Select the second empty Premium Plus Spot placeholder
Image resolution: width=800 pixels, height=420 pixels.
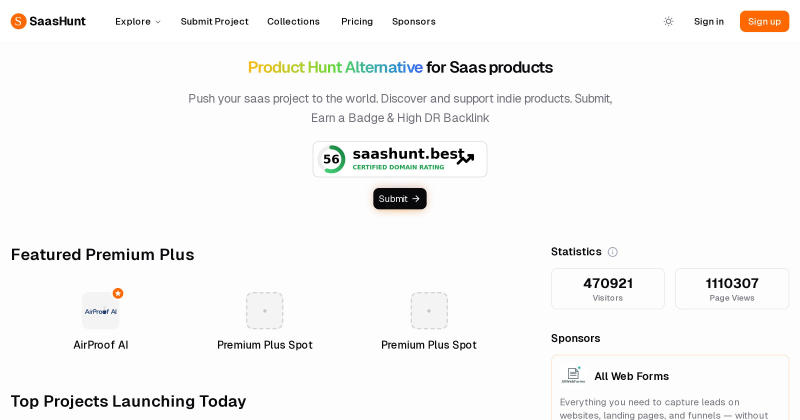tap(429, 311)
